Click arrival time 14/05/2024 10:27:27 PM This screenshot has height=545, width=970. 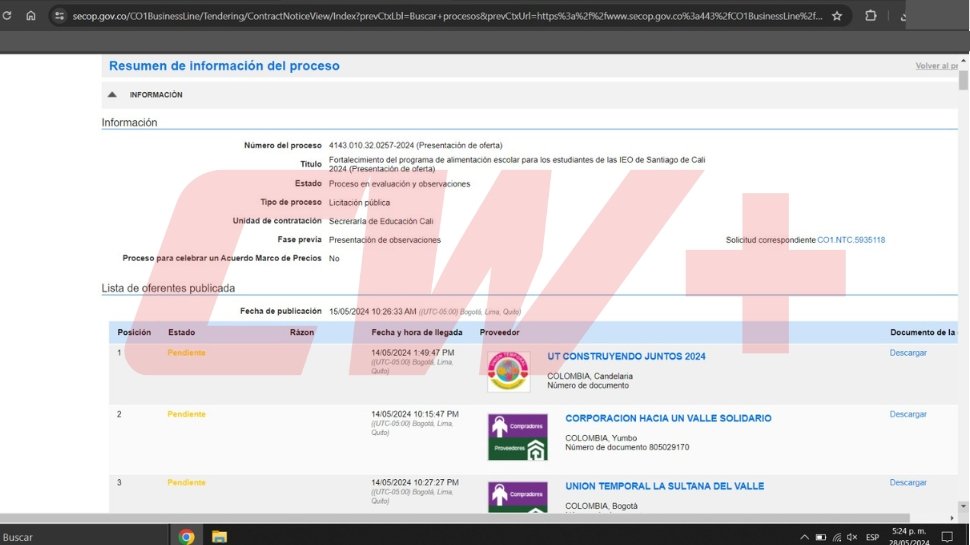[415, 482]
